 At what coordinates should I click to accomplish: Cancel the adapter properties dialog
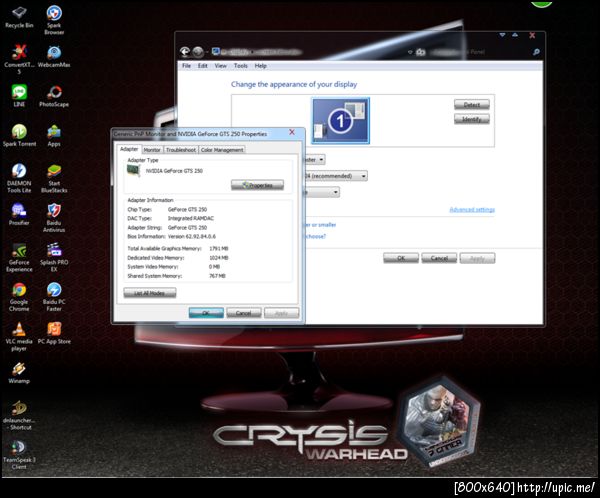click(x=244, y=313)
